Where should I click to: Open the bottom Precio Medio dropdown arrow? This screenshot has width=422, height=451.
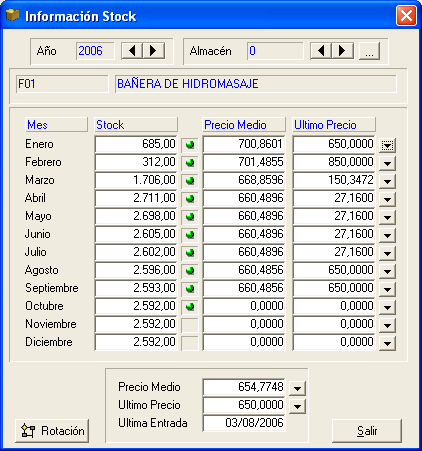tap(297, 388)
